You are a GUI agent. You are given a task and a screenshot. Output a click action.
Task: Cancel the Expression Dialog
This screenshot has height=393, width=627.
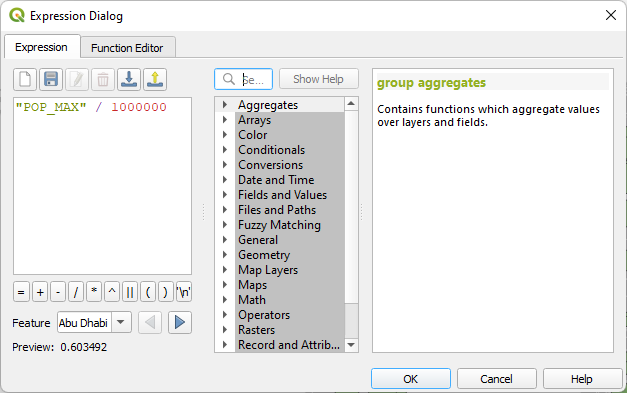pyautogui.click(x=496, y=379)
